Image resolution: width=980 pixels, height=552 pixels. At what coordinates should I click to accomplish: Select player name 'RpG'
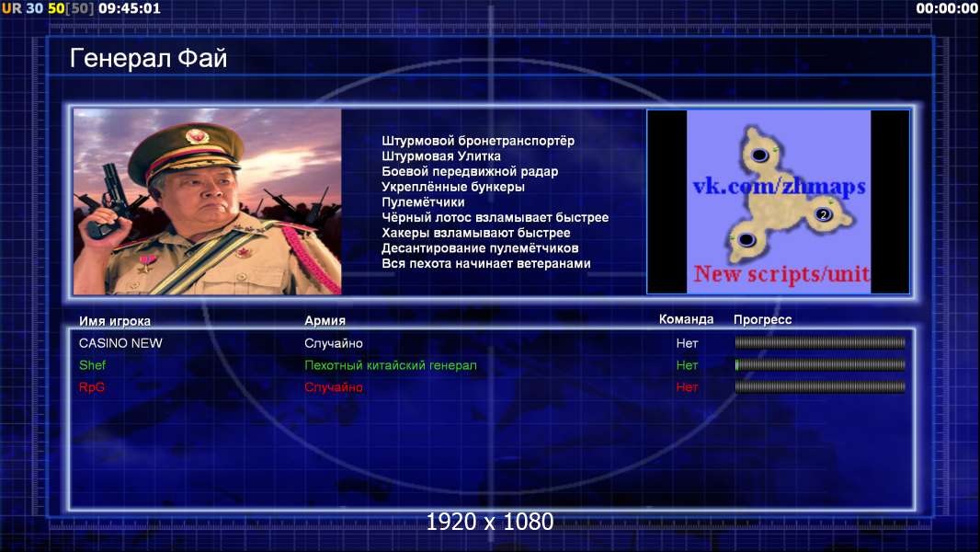click(92, 387)
